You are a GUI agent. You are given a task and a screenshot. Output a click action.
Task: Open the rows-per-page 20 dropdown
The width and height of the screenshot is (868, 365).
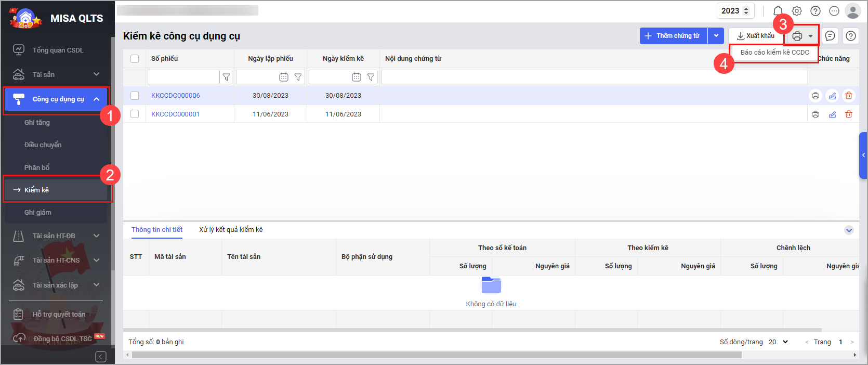(779, 342)
